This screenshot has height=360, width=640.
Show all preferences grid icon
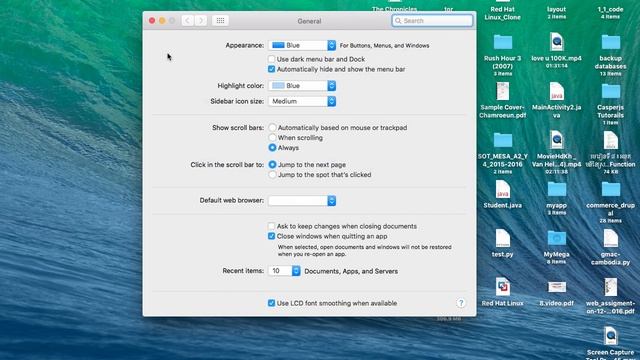(x=220, y=21)
